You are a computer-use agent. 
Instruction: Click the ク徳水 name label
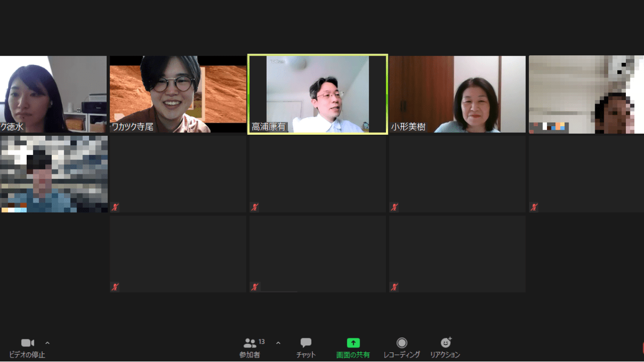click(12, 127)
